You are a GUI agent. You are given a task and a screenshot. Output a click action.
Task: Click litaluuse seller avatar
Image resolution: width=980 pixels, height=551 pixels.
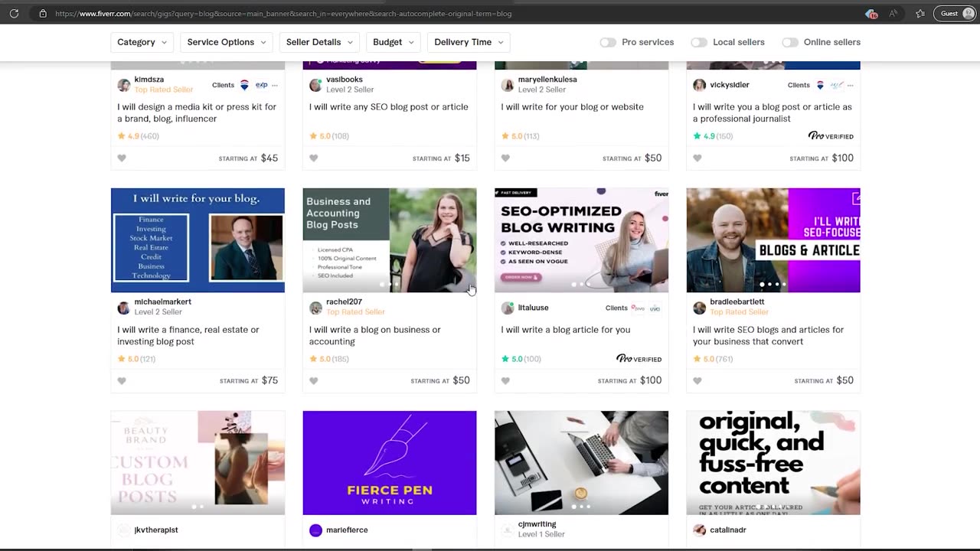(508, 308)
